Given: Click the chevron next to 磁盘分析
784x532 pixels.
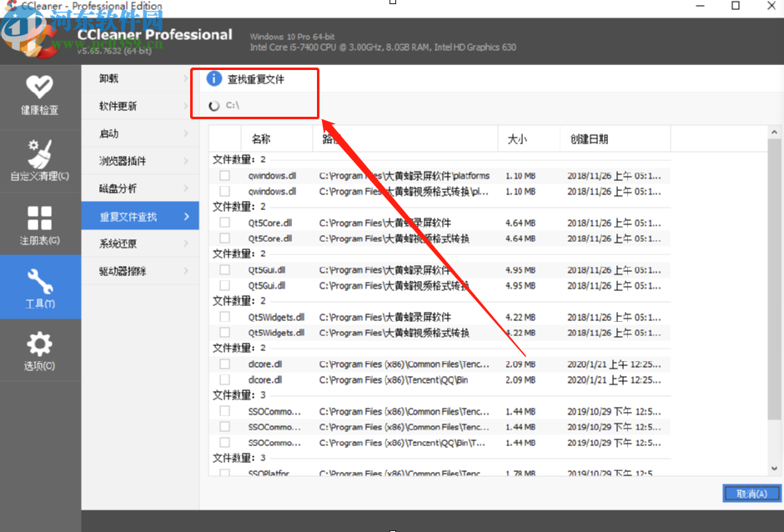Looking at the screenshot, I should (x=186, y=188).
